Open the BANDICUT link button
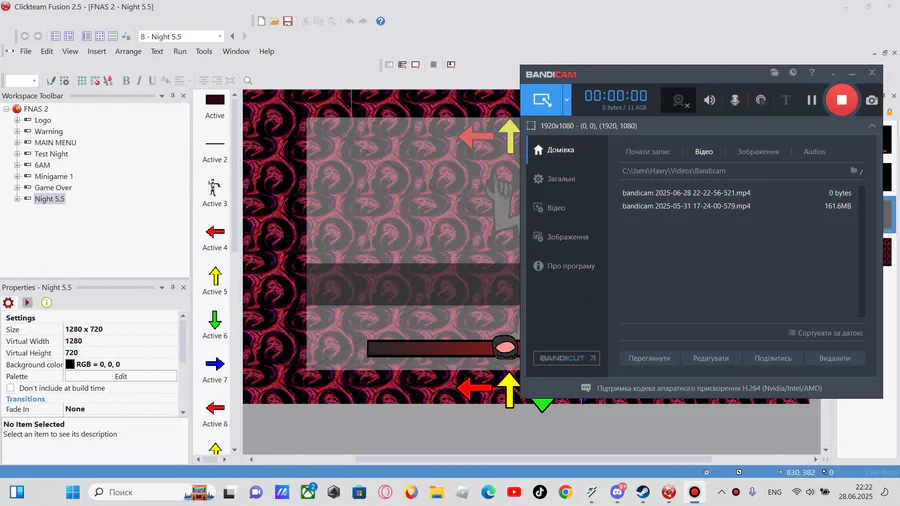900x506 pixels. click(567, 358)
